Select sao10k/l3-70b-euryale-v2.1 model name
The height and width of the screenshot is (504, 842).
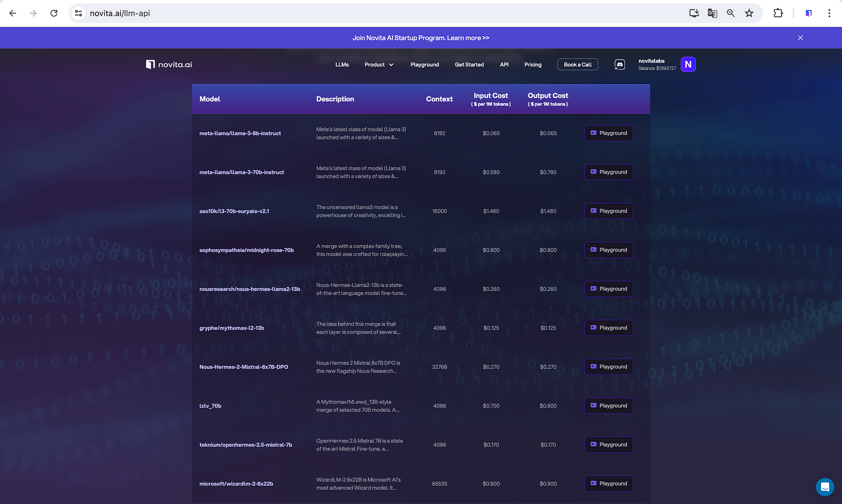234,211
